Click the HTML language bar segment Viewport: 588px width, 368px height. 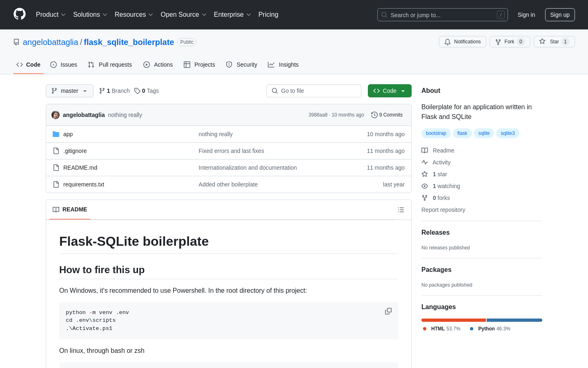coord(454,320)
